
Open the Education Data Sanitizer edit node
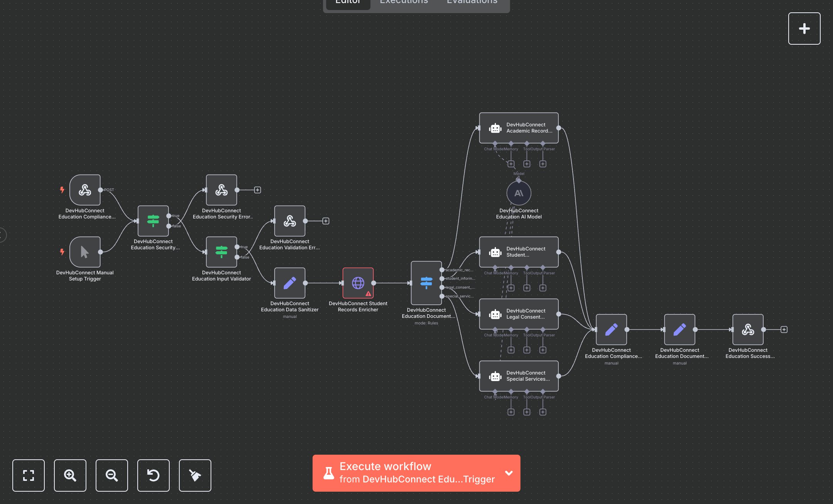(290, 283)
